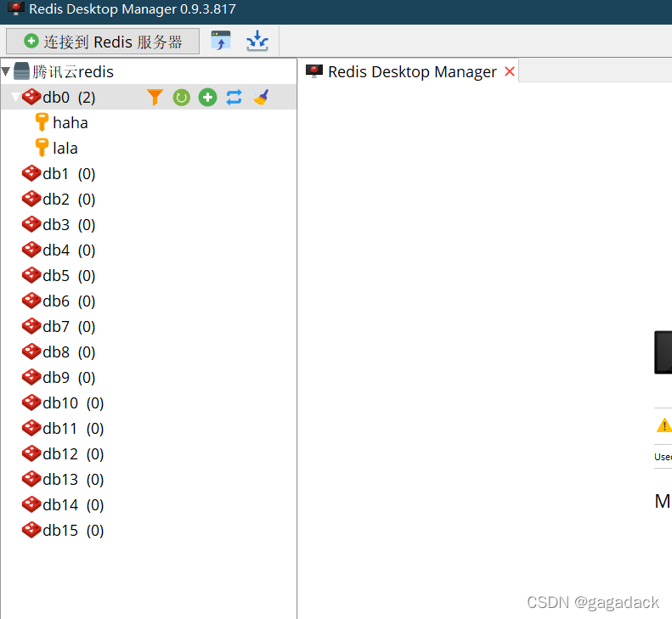The height and width of the screenshot is (619, 672).
Task: Click the yellow warning triangle icon
Action: (x=664, y=425)
